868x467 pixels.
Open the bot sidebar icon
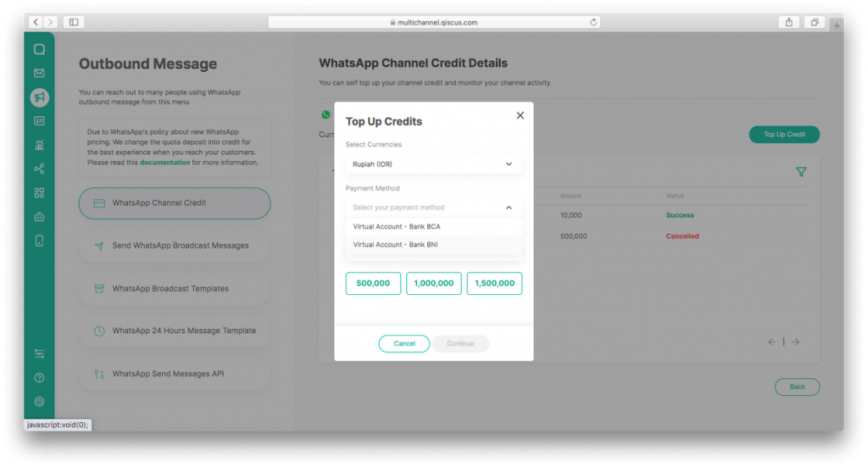(x=39, y=216)
